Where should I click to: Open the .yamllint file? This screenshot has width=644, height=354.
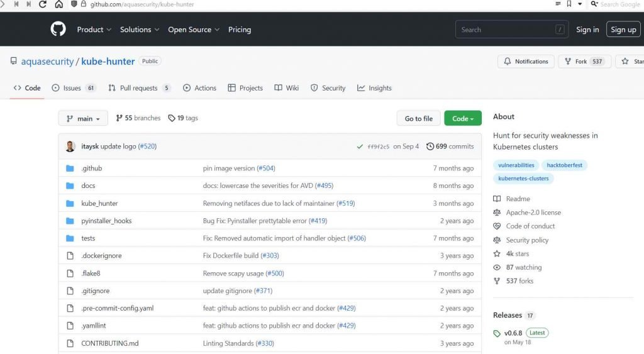click(x=93, y=325)
